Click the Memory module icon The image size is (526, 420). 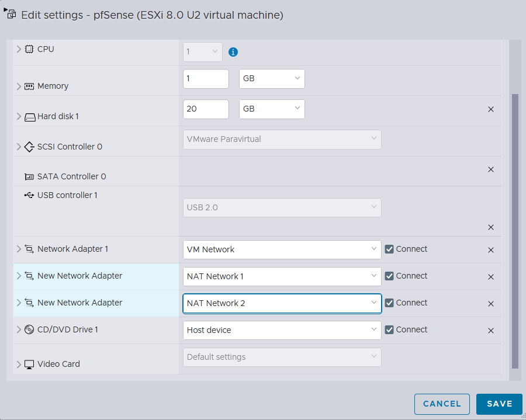point(29,86)
